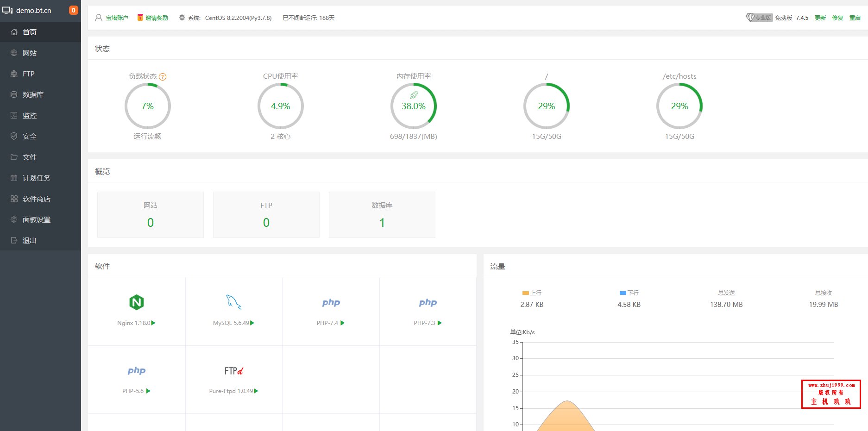
Task: Click the PHP-7.3 php logo
Action: pyautogui.click(x=428, y=302)
